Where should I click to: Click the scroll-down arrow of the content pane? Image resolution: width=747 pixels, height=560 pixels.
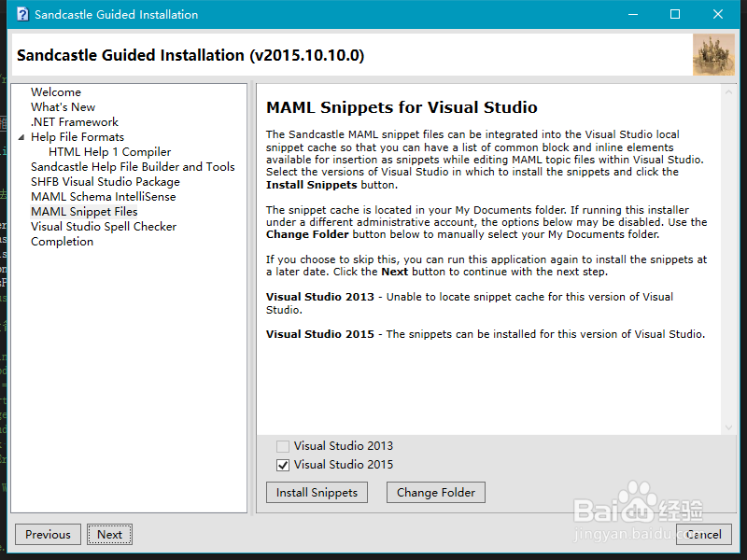(728, 427)
